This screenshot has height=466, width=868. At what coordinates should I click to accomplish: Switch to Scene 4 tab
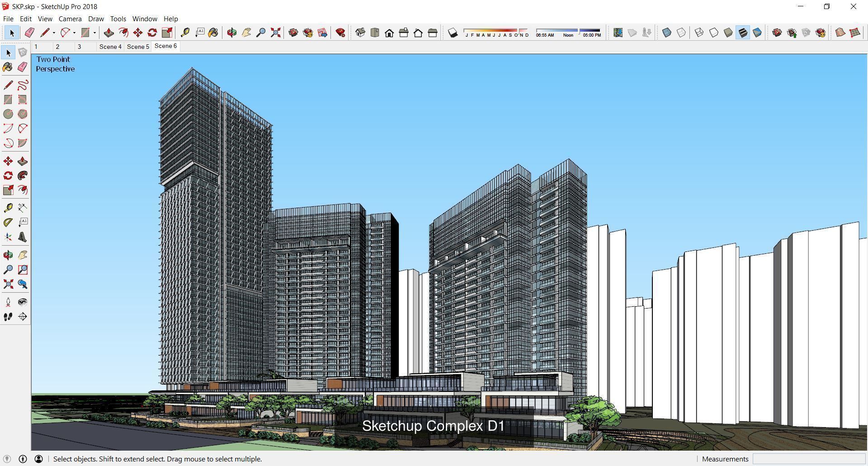click(110, 47)
